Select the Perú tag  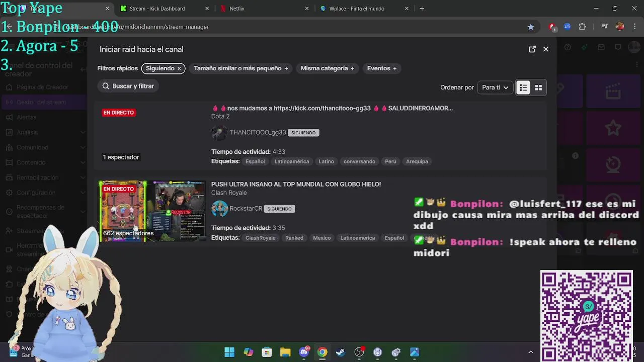tap(390, 161)
